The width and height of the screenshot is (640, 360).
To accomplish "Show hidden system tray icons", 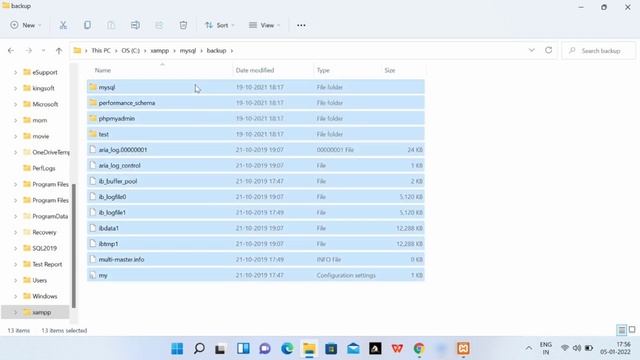I will tap(529, 348).
